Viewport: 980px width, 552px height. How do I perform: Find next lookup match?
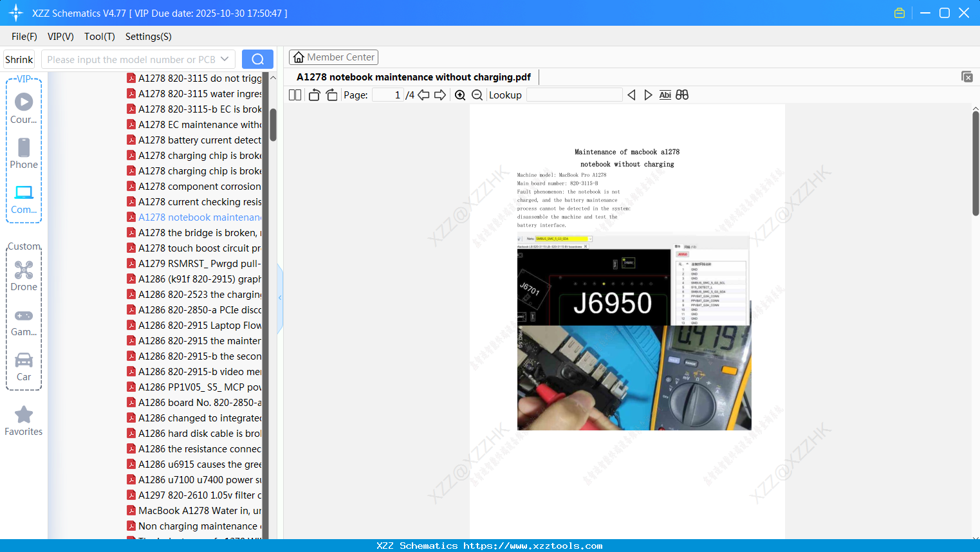click(648, 95)
